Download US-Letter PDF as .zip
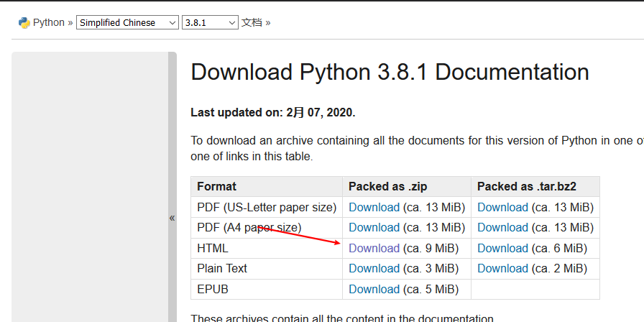 [x=374, y=208]
